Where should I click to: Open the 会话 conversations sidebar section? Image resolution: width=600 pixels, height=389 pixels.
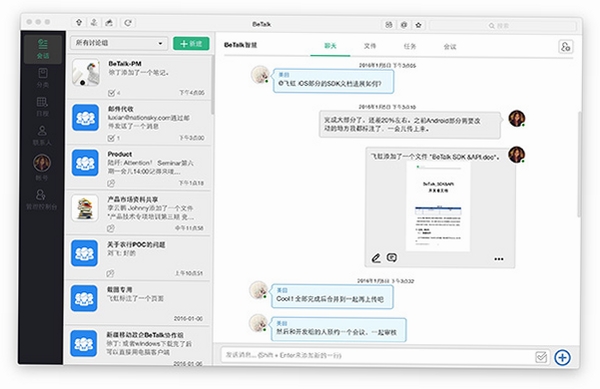(43, 49)
